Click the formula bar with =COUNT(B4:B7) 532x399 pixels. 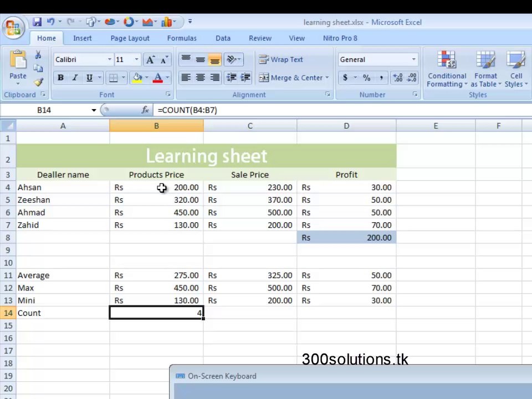tap(342, 110)
